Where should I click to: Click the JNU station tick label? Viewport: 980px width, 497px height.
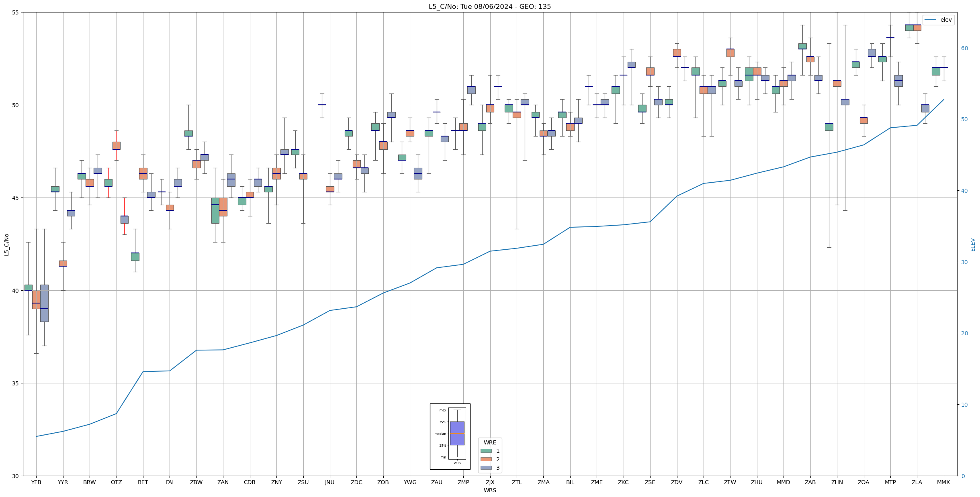329,482
